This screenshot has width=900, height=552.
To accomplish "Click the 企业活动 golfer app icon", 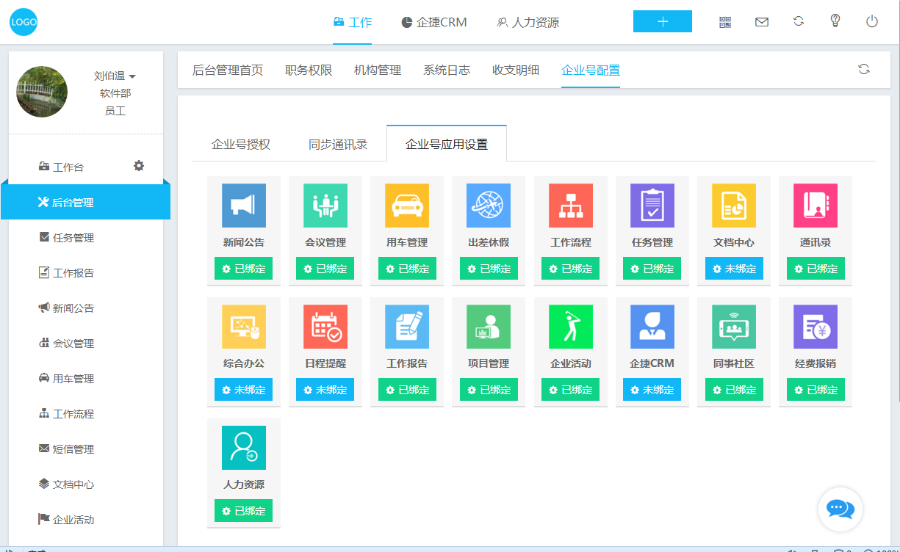I will (x=571, y=327).
